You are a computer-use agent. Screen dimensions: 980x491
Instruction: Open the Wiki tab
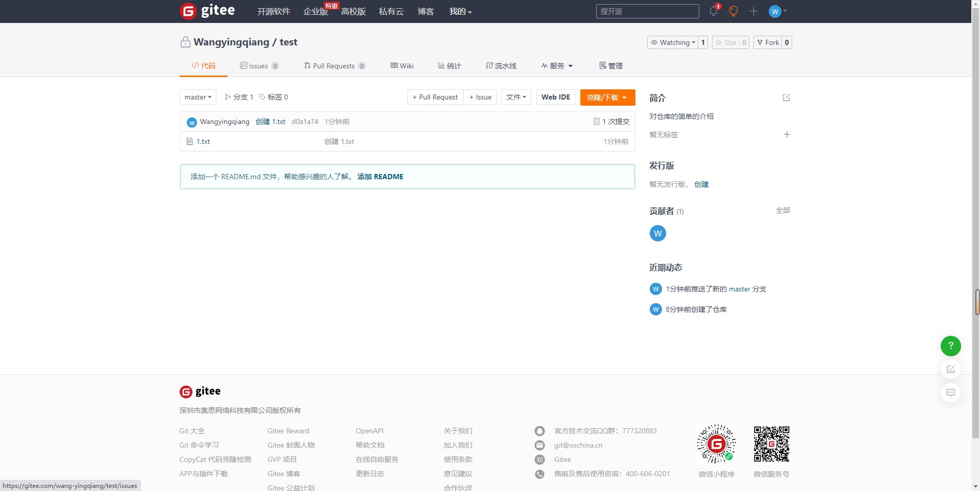pos(402,66)
